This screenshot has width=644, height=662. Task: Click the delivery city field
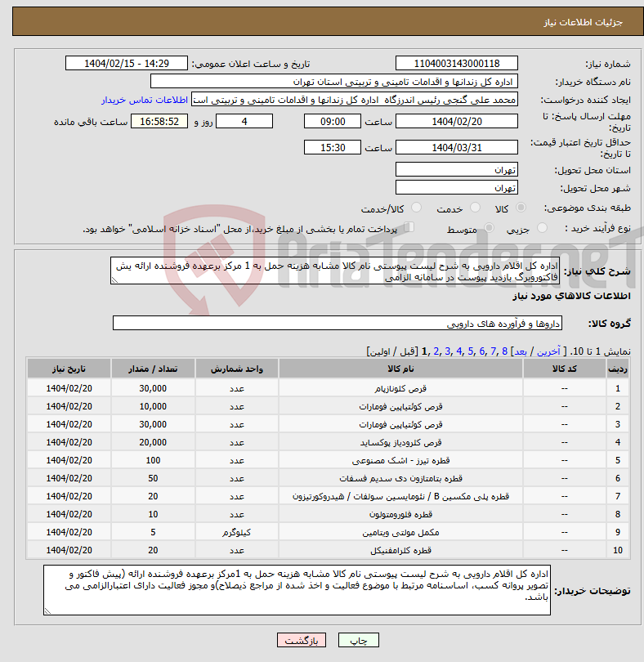(x=457, y=187)
